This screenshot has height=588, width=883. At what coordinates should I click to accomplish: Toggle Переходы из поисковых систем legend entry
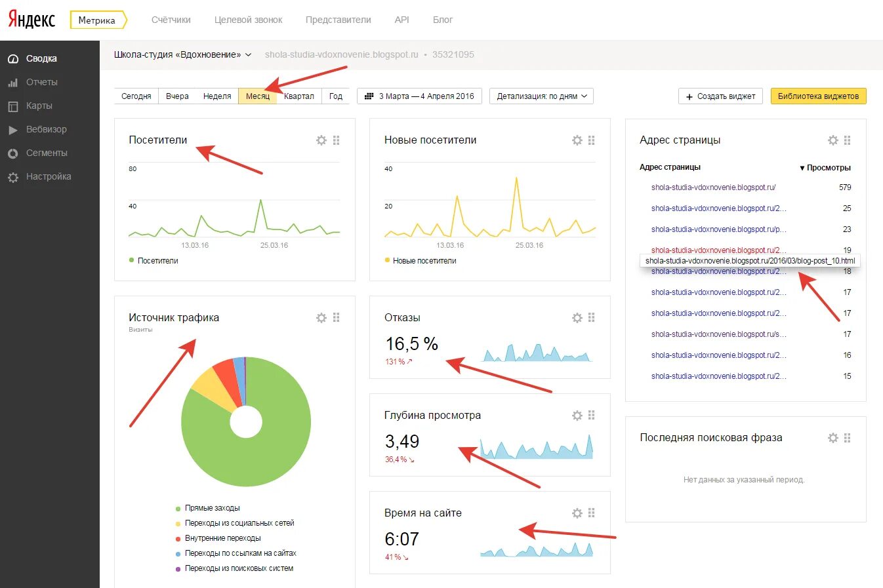(x=234, y=568)
